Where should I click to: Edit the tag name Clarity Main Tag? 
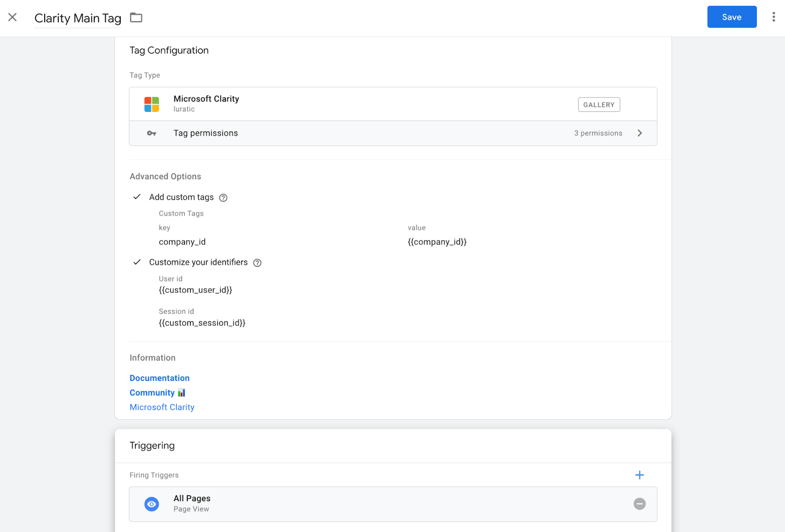pyautogui.click(x=78, y=18)
